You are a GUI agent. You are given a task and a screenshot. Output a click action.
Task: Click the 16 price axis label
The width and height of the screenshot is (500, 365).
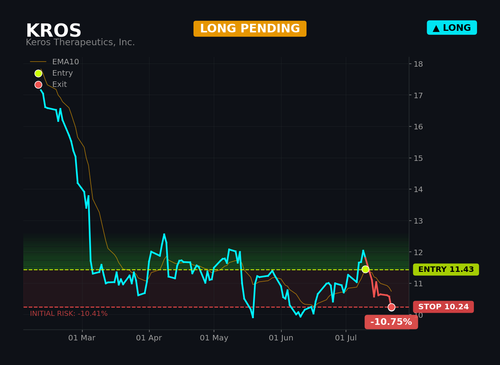coord(418,127)
